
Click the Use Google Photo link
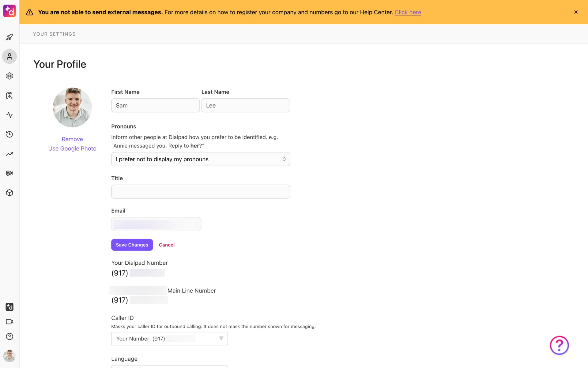point(72,148)
